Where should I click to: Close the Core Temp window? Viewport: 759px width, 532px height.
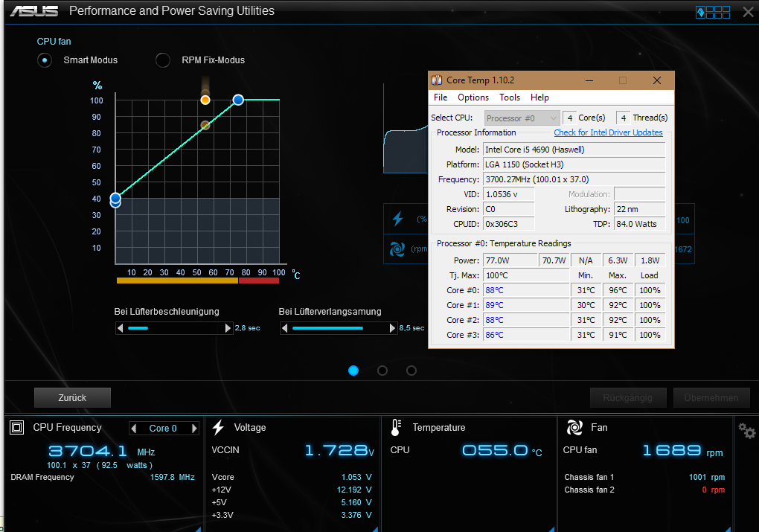click(657, 80)
